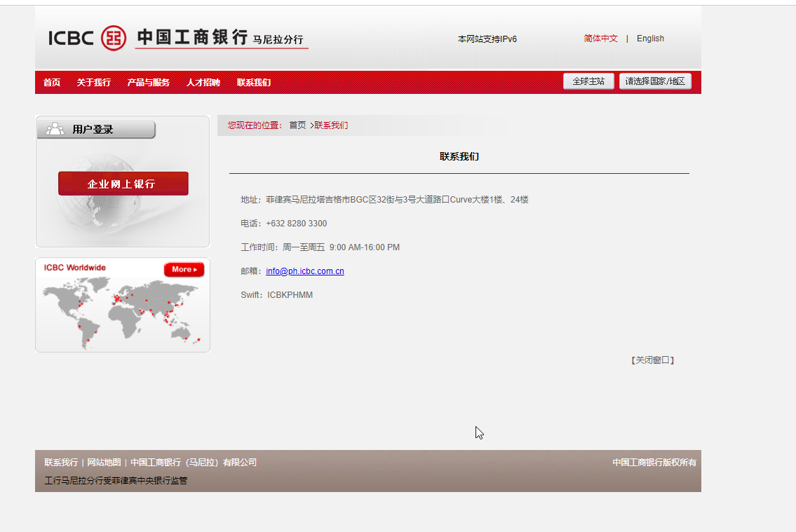Click the 联系我们 page heading
Image resolution: width=796 pixels, height=532 pixels.
pos(459,157)
